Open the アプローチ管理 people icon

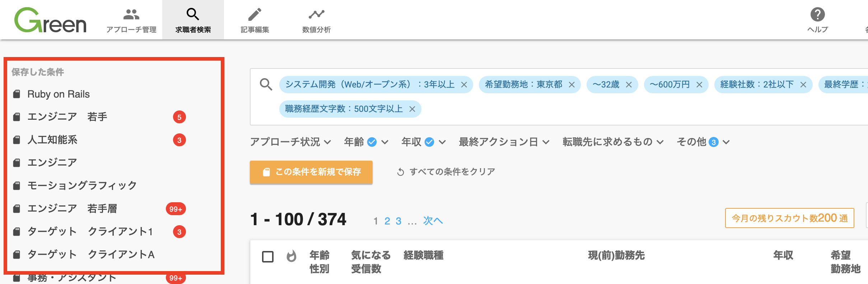tap(131, 14)
